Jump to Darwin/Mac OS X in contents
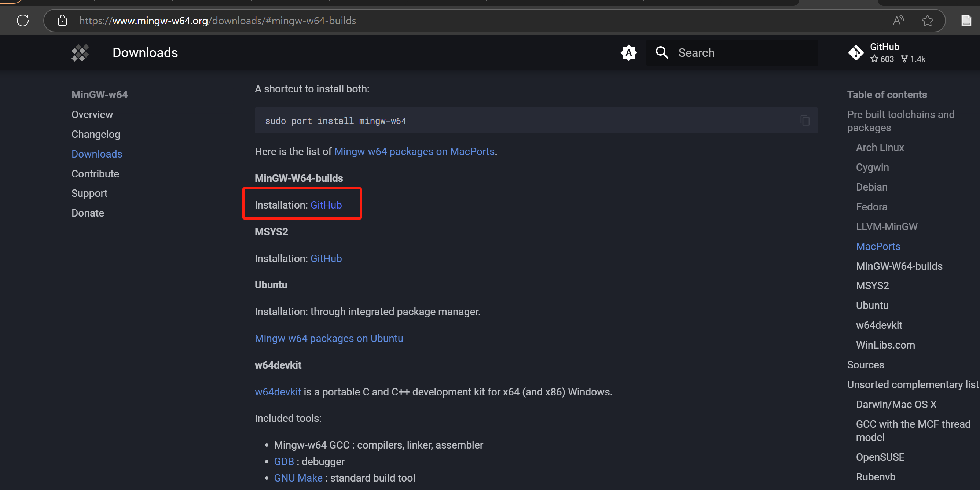The height and width of the screenshot is (490, 980). 896,404
